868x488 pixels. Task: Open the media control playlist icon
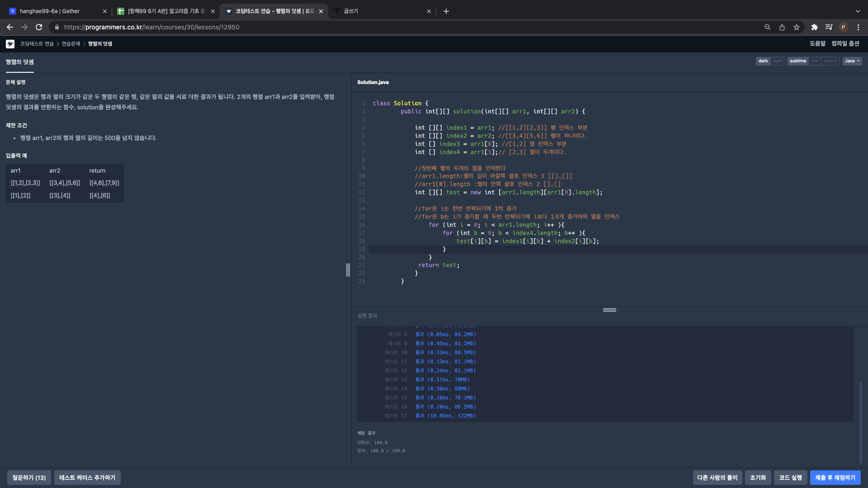tap(828, 27)
